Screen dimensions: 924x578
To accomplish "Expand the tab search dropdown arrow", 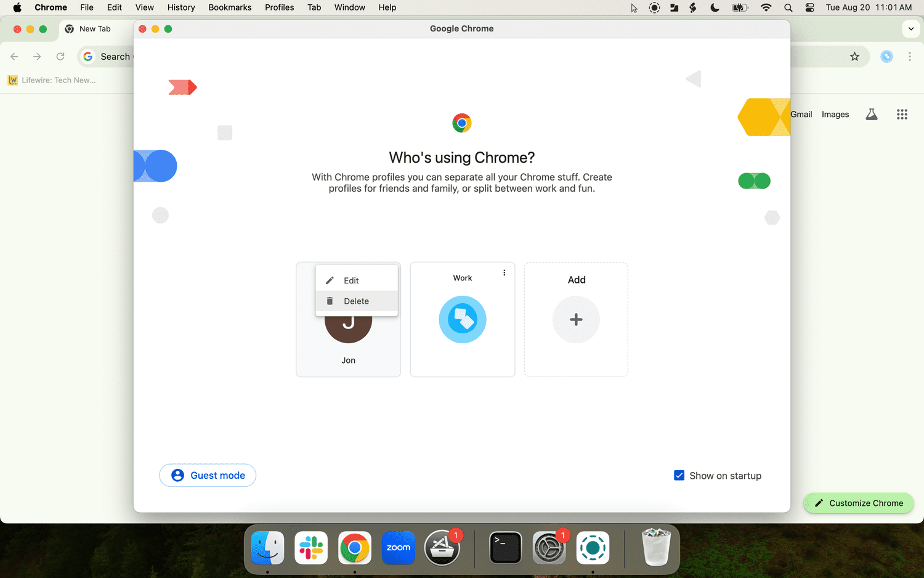I will pyautogui.click(x=910, y=29).
